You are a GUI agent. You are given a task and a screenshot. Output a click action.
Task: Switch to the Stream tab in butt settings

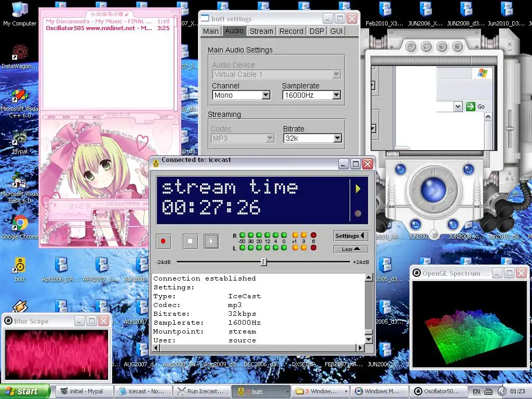point(261,31)
